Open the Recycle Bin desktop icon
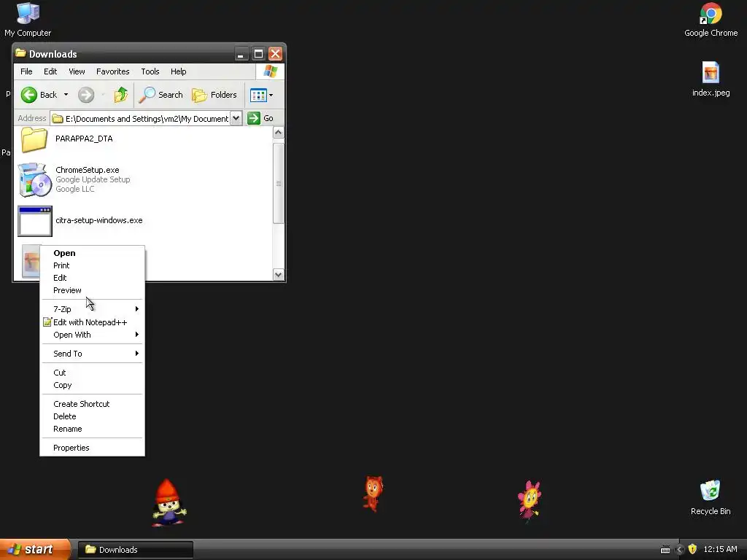Screen dimensions: 747x560 pos(711,497)
